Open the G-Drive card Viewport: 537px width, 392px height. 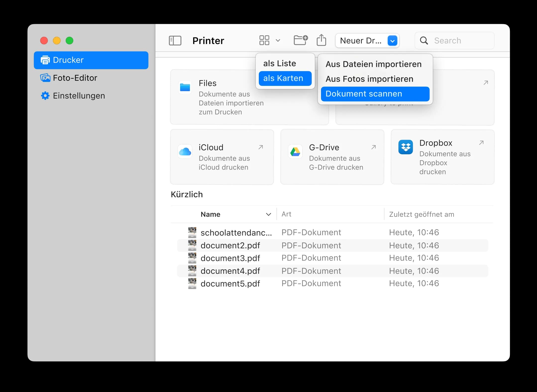pos(332,157)
